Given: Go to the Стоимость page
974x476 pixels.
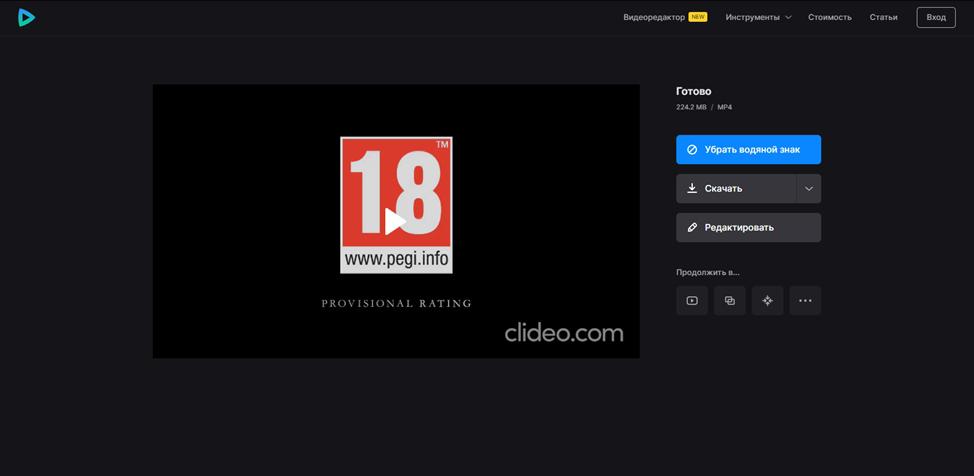Looking at the screenshot, I should tap(830, 17).
